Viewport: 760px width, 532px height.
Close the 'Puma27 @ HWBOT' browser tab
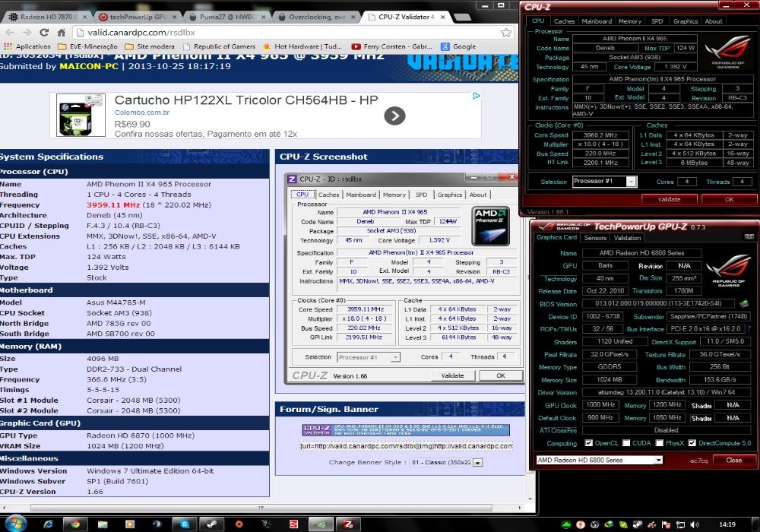point(264,17)
